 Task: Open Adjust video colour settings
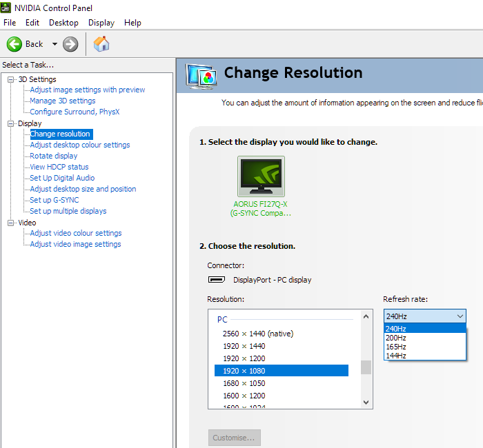pyautogui.click(x=76, y=233)
